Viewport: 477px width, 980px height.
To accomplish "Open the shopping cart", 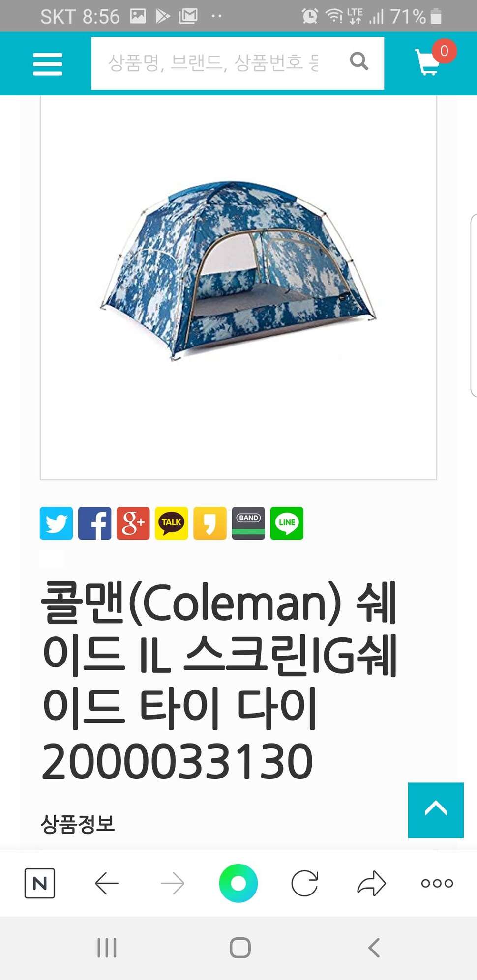I will pos(428,62).
